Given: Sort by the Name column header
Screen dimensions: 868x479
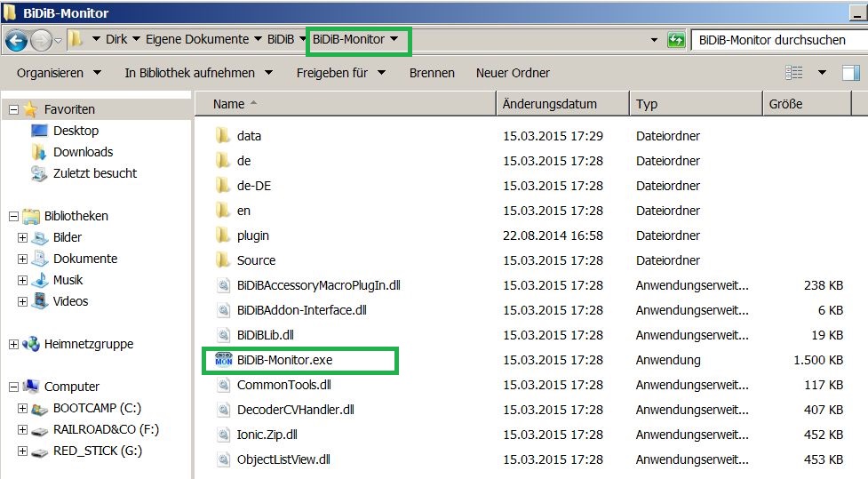Looking at the screenshot, I should [346, 104].
